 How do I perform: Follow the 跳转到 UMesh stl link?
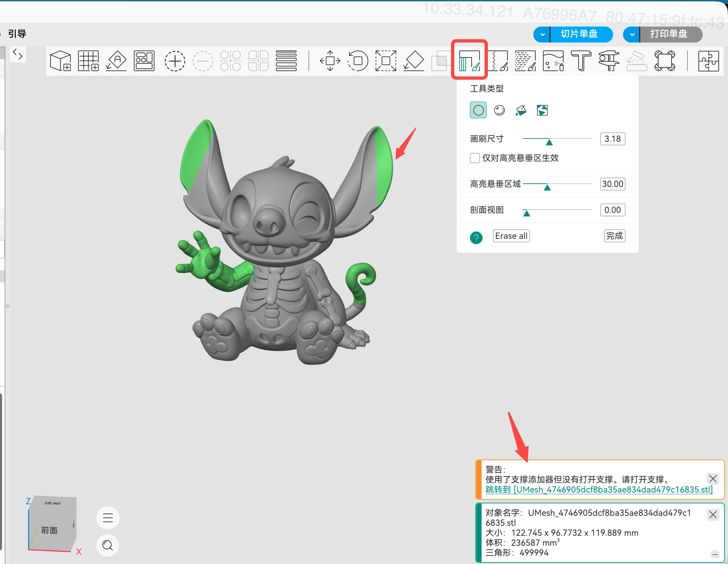pos(599,489)
